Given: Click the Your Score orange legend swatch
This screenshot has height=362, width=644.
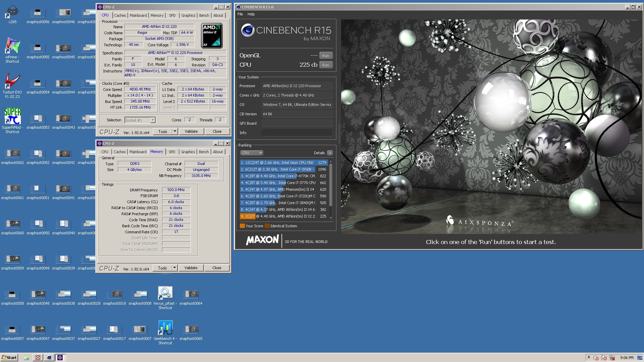Looking at the screenshot, I should coord(242,226).
